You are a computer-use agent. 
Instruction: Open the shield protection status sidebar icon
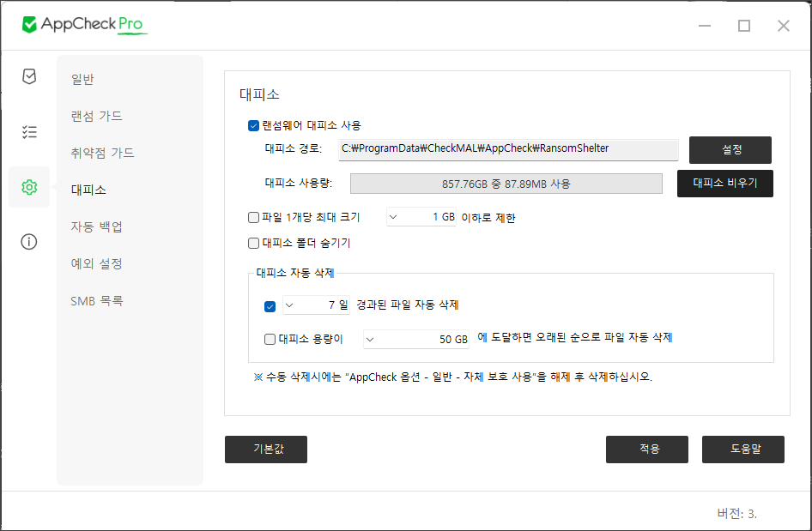[x=29, y=77]
